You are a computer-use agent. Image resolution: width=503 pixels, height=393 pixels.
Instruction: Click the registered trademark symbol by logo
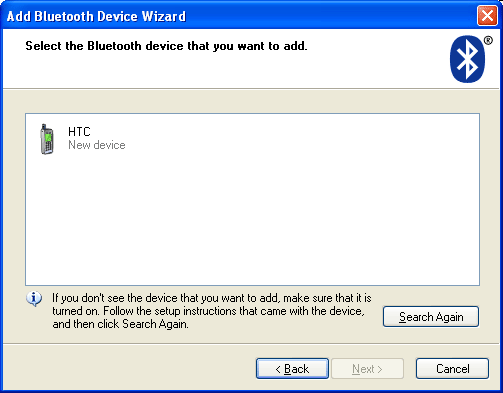(x=488, y=41)
